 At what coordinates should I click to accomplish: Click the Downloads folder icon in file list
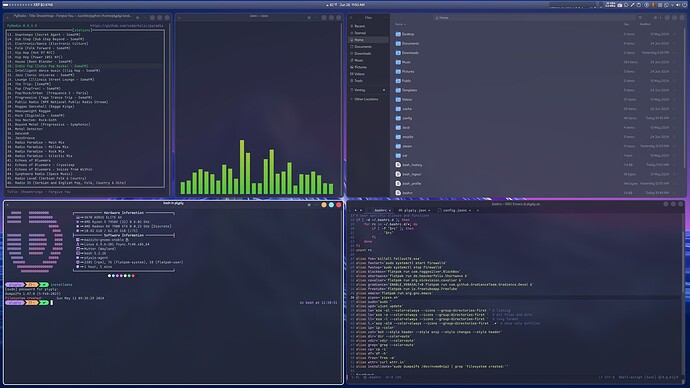pos(398,53)
